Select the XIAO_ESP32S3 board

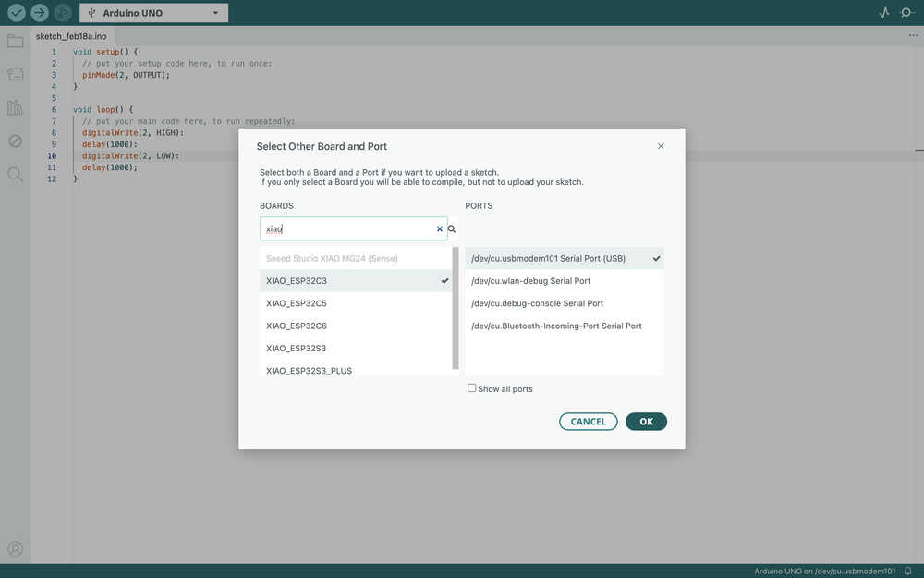[356, 348]
